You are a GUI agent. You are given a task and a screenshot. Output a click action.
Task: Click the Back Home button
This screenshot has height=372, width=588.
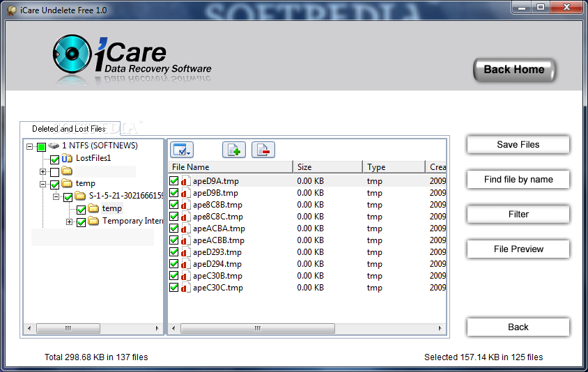pos(514,70)
